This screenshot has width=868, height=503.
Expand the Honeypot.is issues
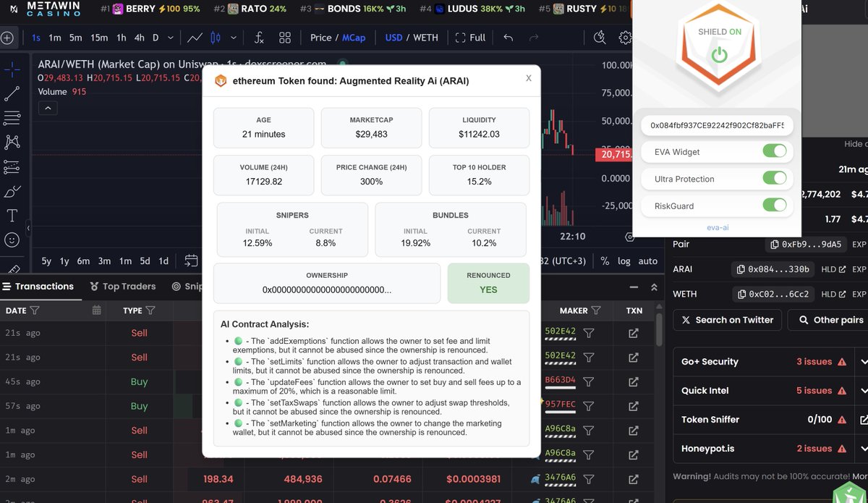coord(864,449)
